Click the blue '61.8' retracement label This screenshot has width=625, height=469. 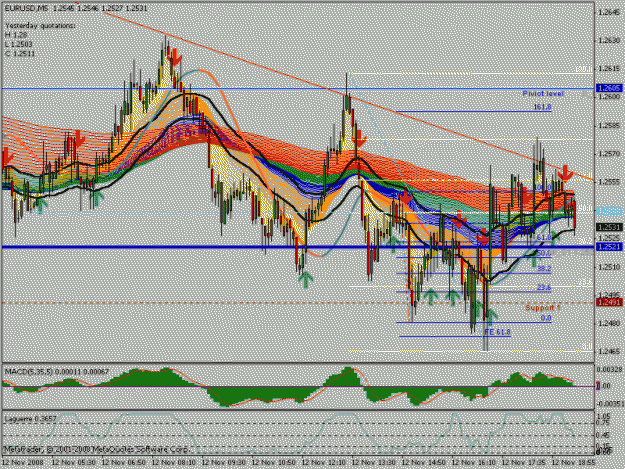544,238
